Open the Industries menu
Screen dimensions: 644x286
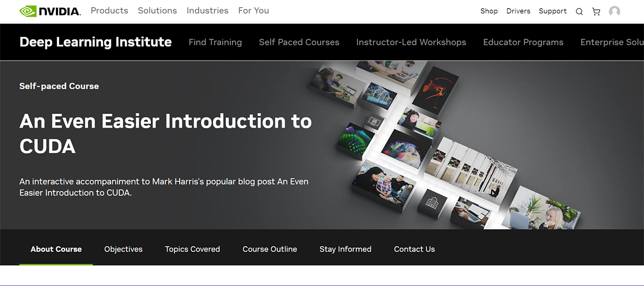pyautogui.click(x=208, y=11)
